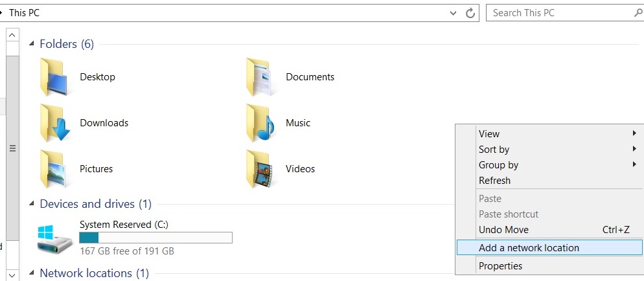Open the Downloads folder icon
The width and height of the screenshot is (644, 281).
[55, 123]
